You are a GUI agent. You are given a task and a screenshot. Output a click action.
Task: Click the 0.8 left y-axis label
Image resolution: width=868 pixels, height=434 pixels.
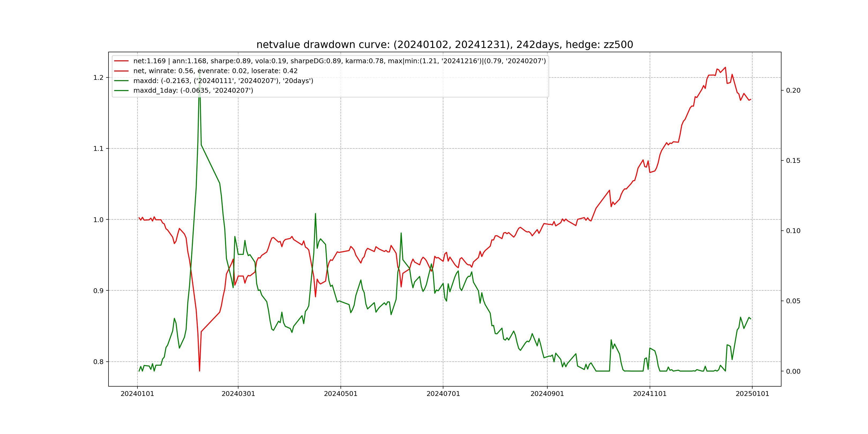click(98, 362)
